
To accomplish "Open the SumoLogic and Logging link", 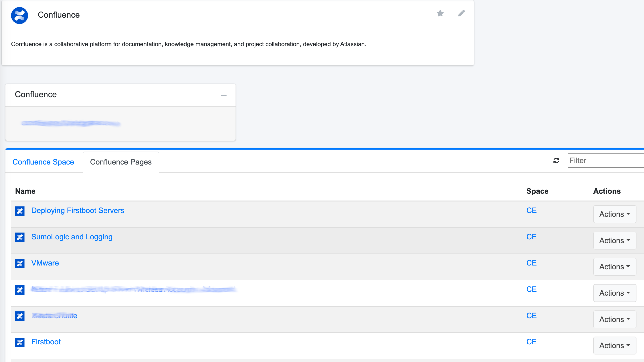I will tap(72, 237).
